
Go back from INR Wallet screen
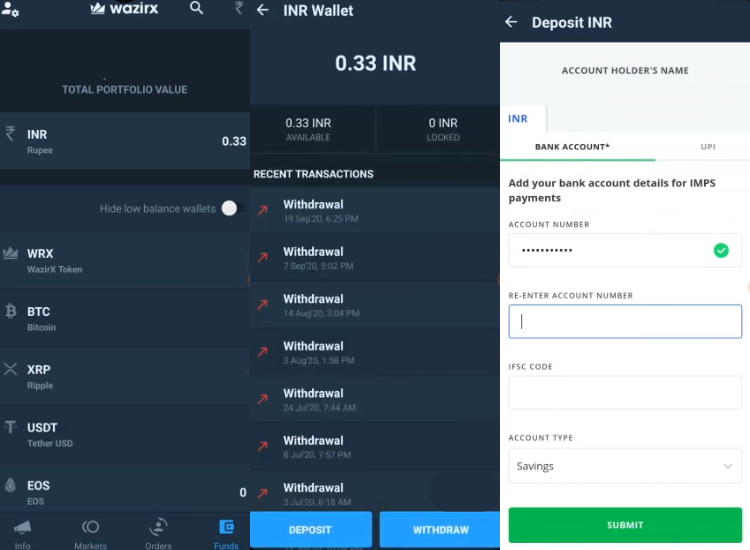pyautogui.click(x=263, y=10)
